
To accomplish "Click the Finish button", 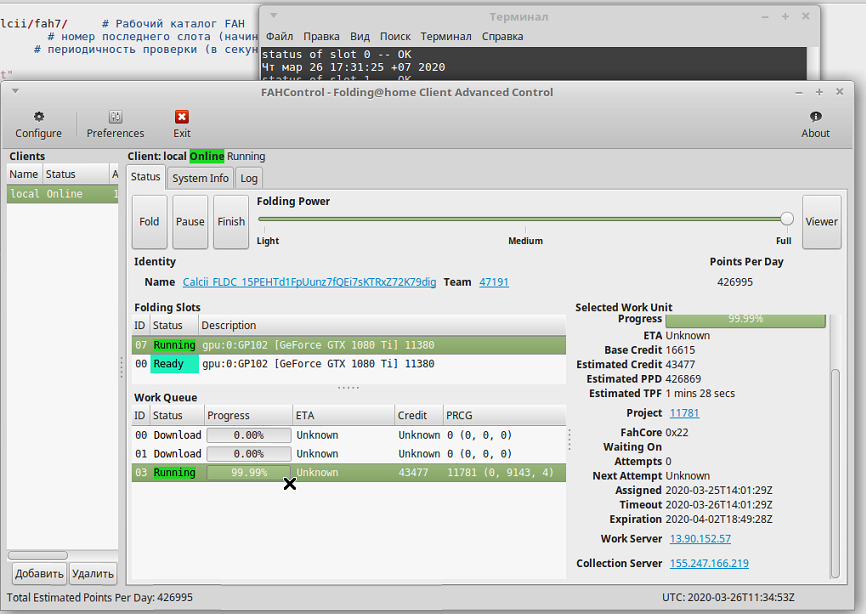I will point(231,221).
